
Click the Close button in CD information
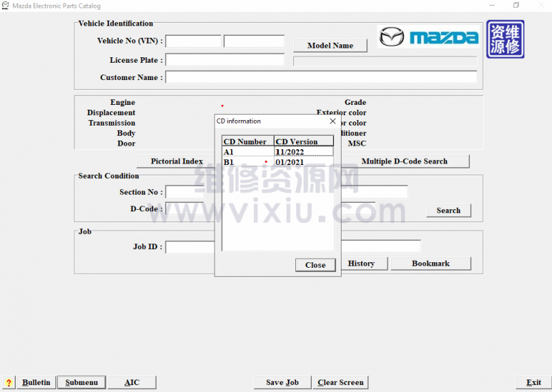pyautogui.click(x=315, y=265)
